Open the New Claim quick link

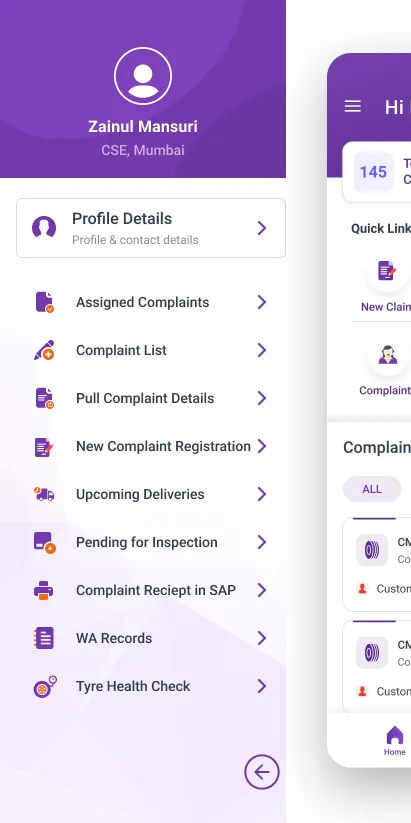point(387,284)
